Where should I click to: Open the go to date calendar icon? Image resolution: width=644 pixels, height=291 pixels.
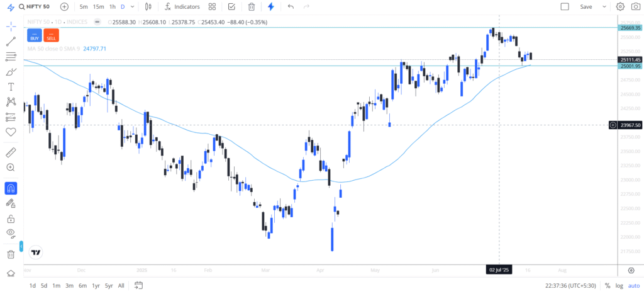tap(138, 285)
